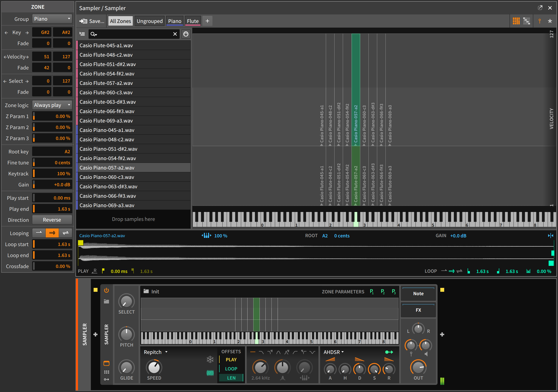558x392 pixels.
Task: Toggle the Reverse direction button
Action: pyautogui.click(x=52, y=220)
